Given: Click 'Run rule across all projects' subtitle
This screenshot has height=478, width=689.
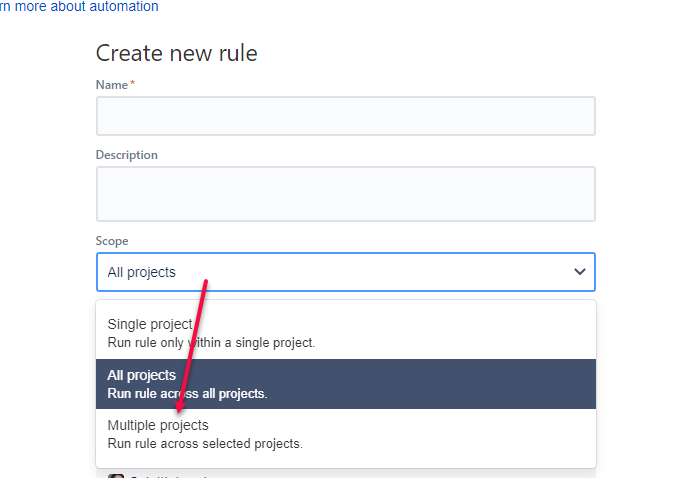Looking at the screenshot, I should click(188, 394).
